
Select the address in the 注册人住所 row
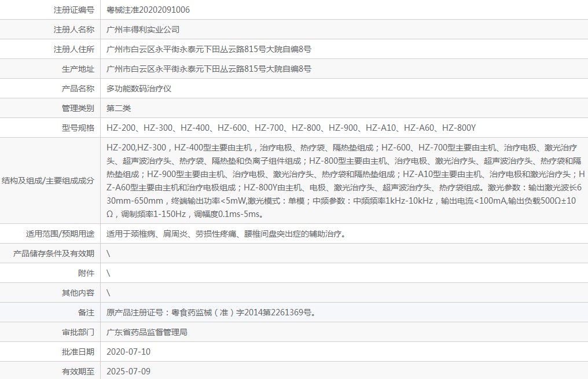(209, 49)
